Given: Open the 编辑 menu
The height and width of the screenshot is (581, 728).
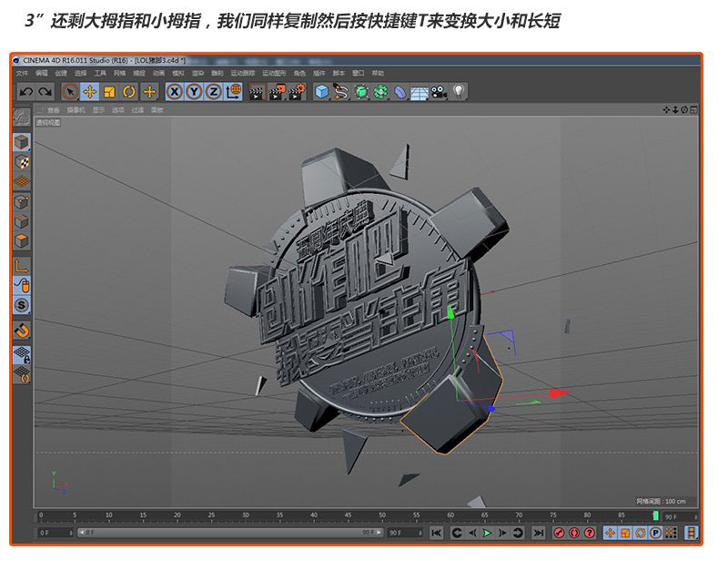Looking at the screenshot, I should click(x=42, y=73).
